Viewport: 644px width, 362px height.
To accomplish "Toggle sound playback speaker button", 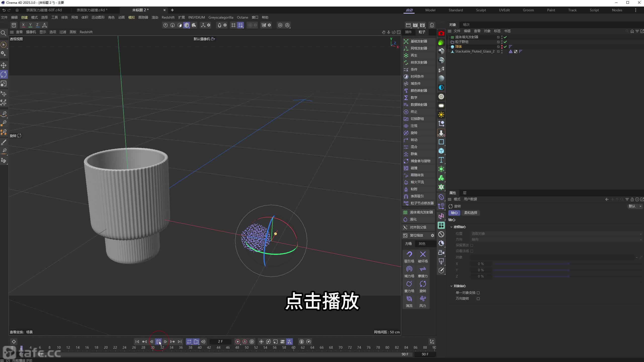I will 203,342.
